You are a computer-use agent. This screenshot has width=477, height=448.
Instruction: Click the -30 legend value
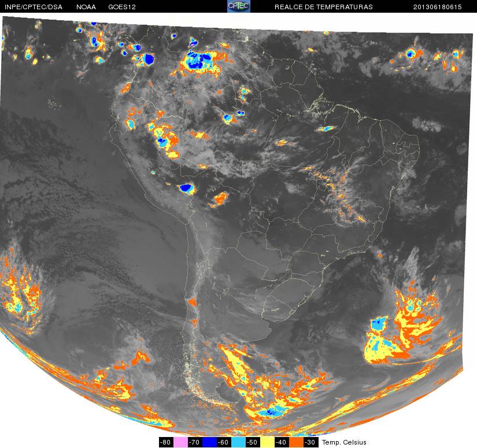tap(310, 442)
